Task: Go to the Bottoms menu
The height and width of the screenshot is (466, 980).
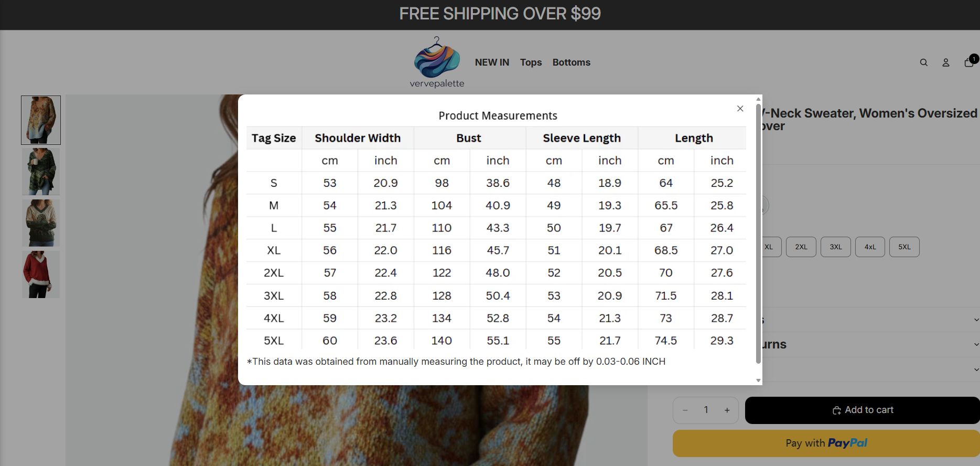Action: [571, 62]
